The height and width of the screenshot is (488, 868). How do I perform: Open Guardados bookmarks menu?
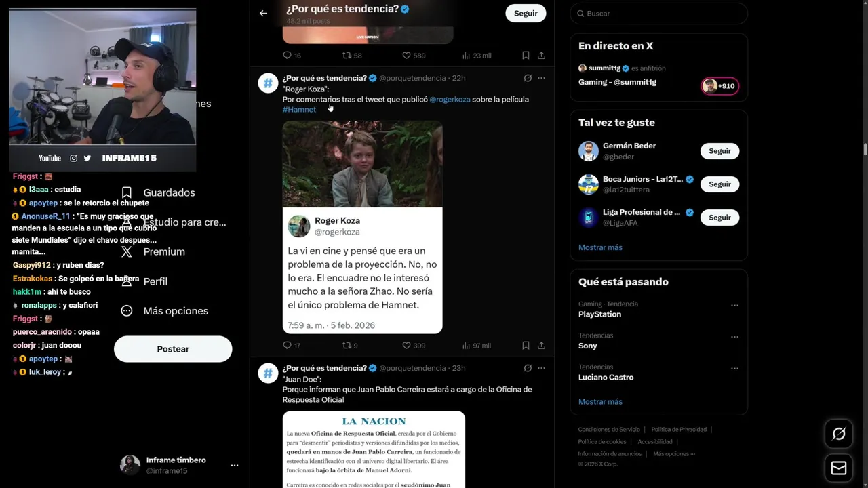pos(158,192)
